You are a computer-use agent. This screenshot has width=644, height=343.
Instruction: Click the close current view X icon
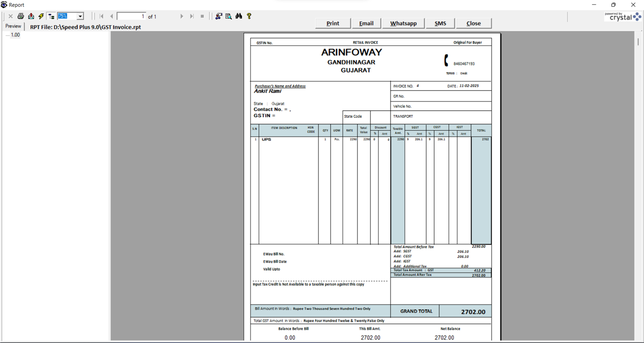click(x=10, y=16)
